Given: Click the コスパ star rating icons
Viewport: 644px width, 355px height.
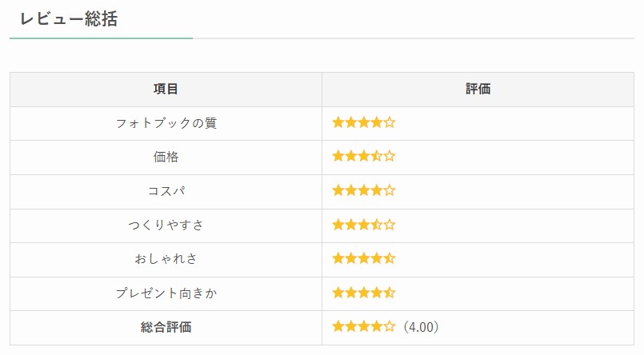Looking at the screenshot, I should 363,190.
